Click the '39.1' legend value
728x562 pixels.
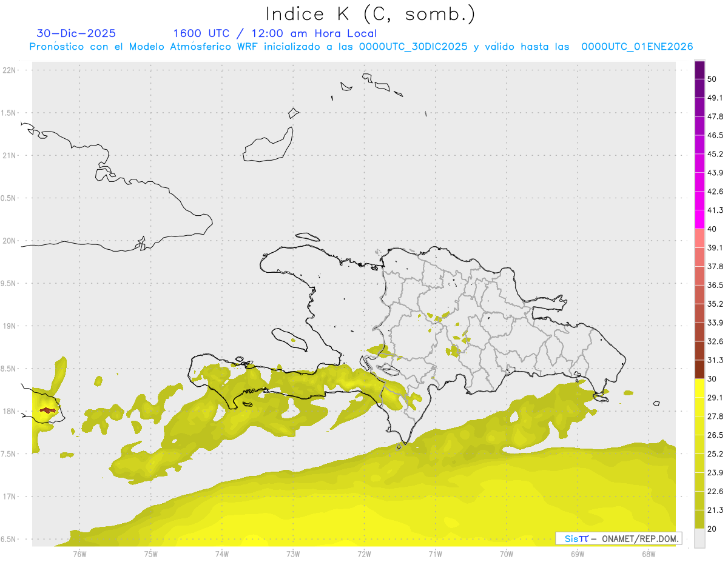click(715, 247)
